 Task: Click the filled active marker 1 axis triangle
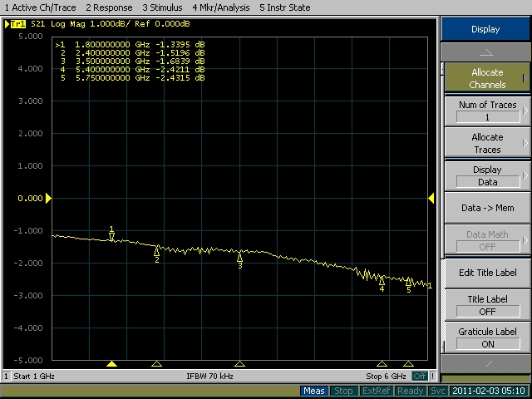[111, 364]
